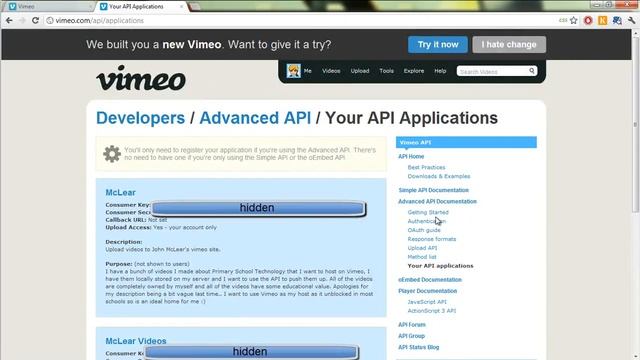This screenshot has width=640, height=360.
Task: Open the Upload API link
Action: (422, 248)
